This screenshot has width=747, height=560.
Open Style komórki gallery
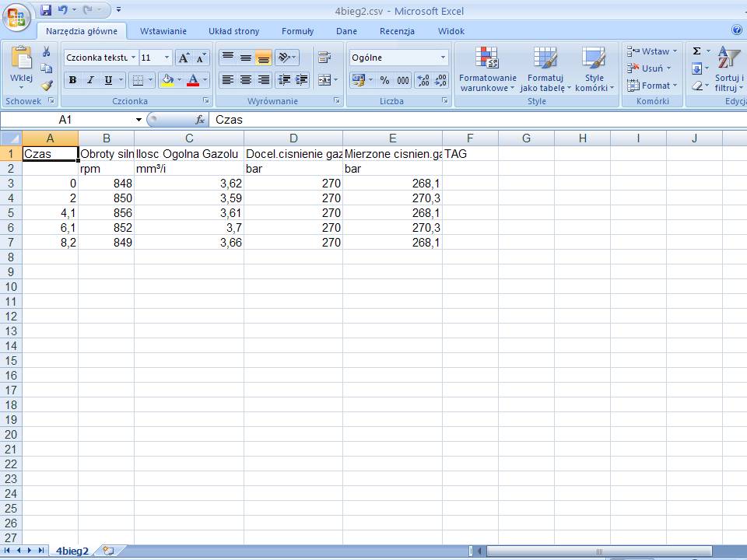coord(594,69)
